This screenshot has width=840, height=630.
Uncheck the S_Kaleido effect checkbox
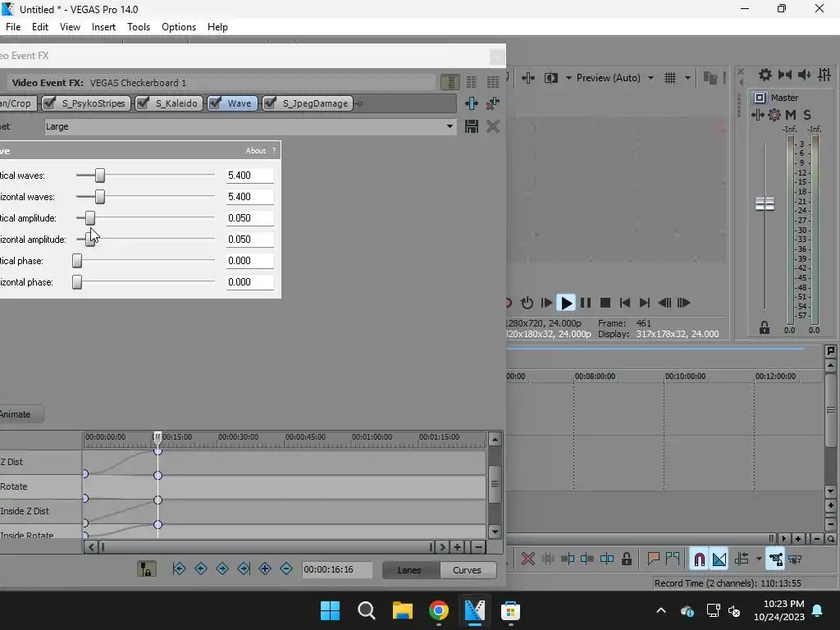pyautogui.click(x=143, y=103)
